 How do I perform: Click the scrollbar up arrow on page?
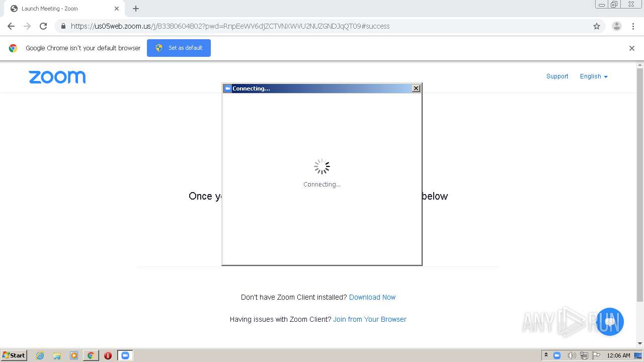pyautogui.click(x=640, y=65)
